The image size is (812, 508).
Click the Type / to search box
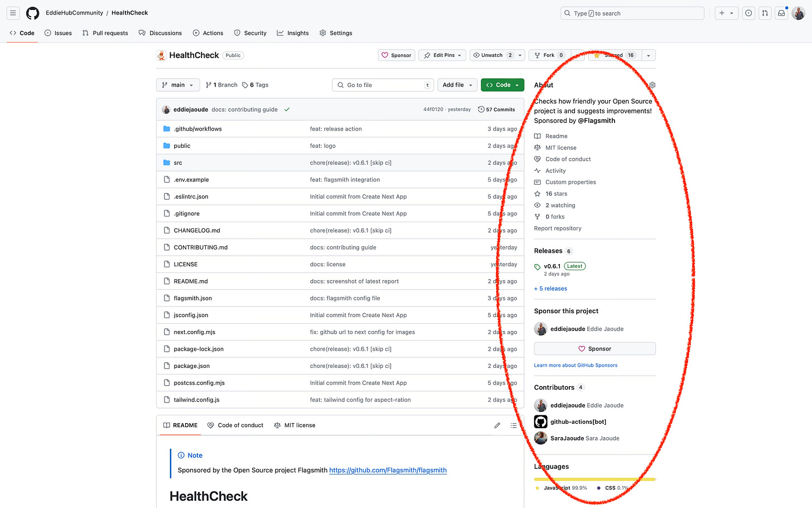pos(632,13)
